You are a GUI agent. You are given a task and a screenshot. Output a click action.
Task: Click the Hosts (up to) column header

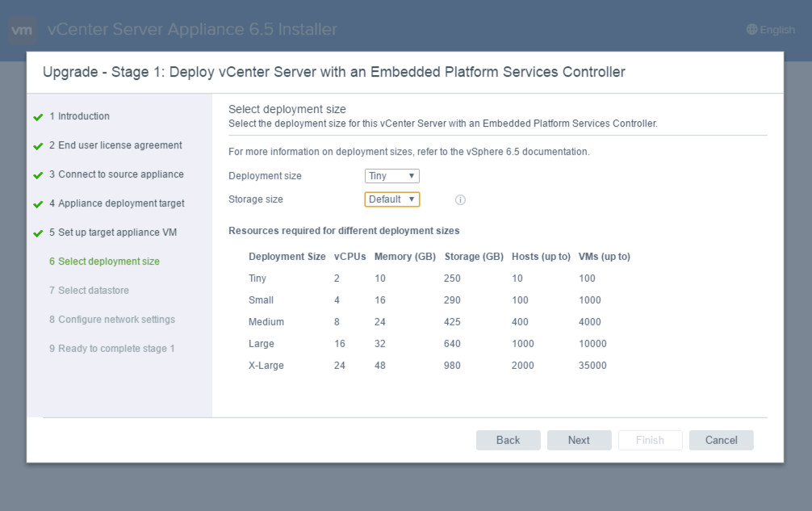[541, 256]
